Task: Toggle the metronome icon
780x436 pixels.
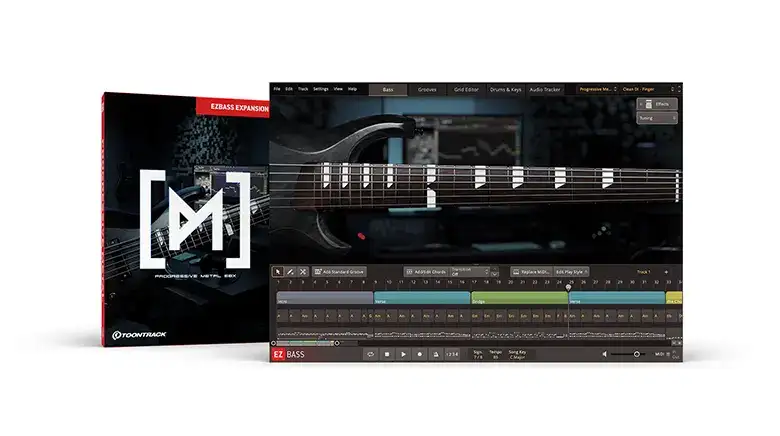Action: click(436, 354)
